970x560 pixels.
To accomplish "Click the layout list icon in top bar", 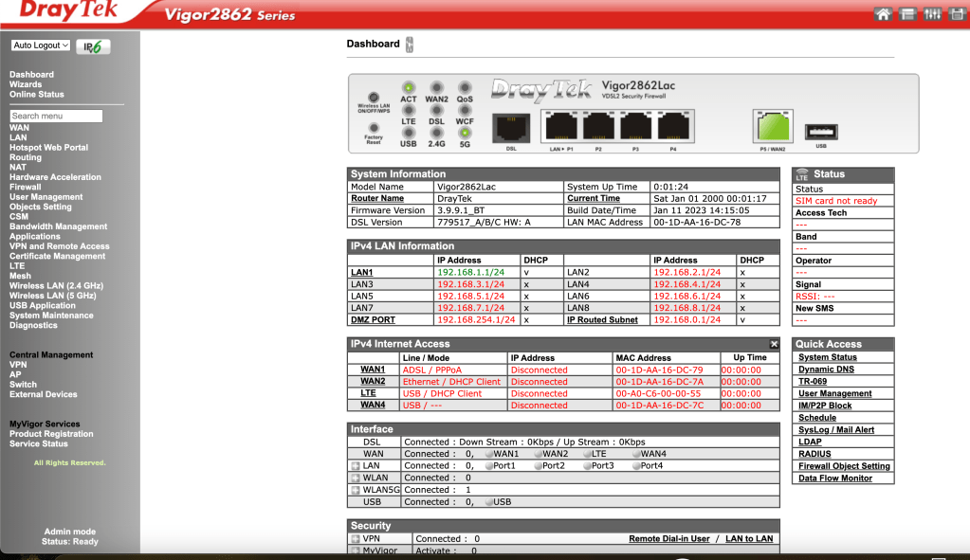I will [x=907, y=13].
